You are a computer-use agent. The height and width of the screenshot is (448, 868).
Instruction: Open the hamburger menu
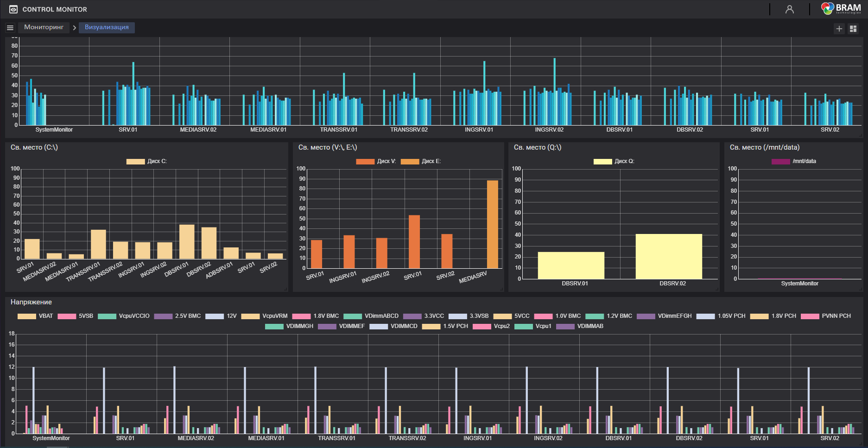[10, 28]
